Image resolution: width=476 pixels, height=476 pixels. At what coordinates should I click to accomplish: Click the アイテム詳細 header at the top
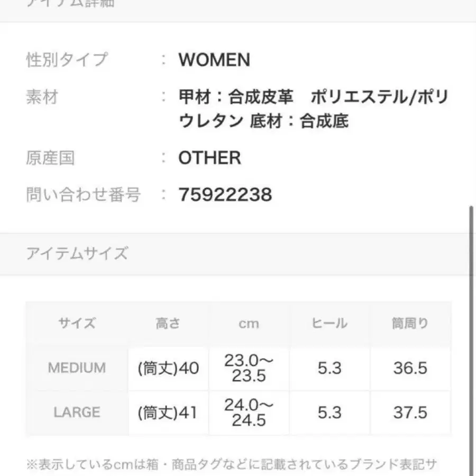pos(70,4)
